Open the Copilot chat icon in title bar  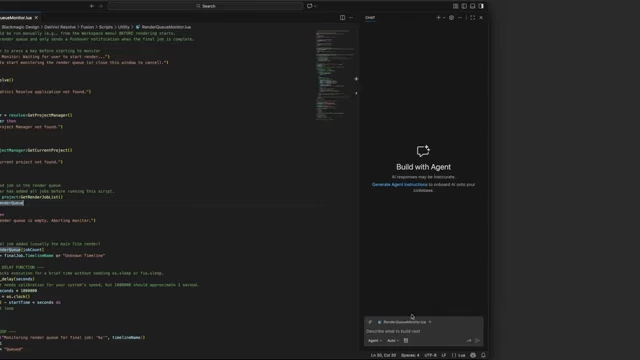point(309,6)
